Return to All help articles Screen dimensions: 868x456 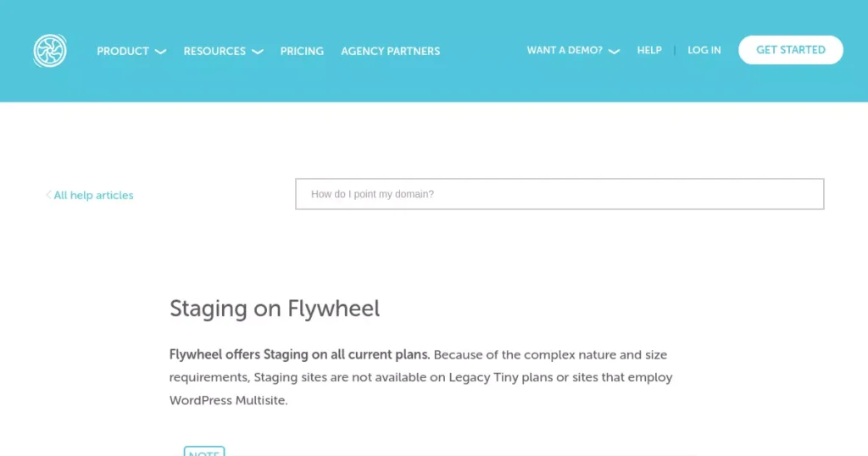pos(93,195)
